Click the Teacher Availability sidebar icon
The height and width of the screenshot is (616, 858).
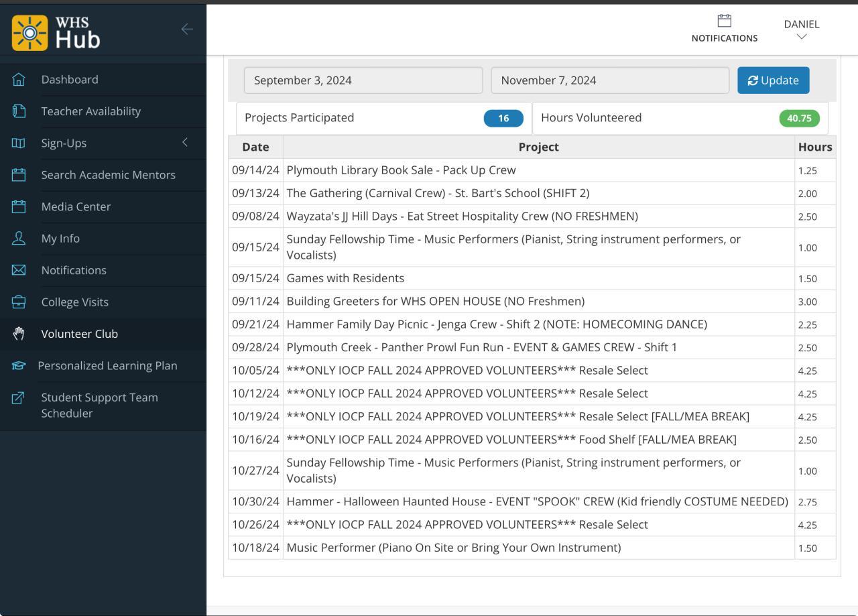point(19,111)
